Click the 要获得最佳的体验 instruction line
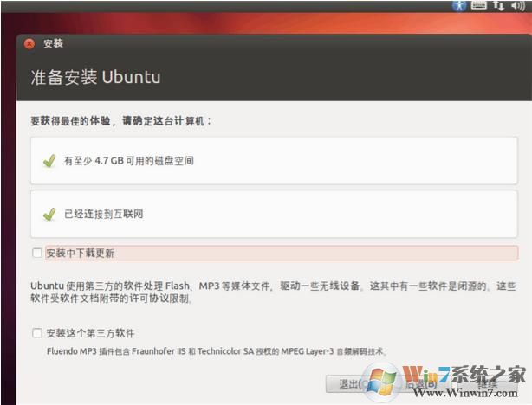 click(x=120, y=120)
